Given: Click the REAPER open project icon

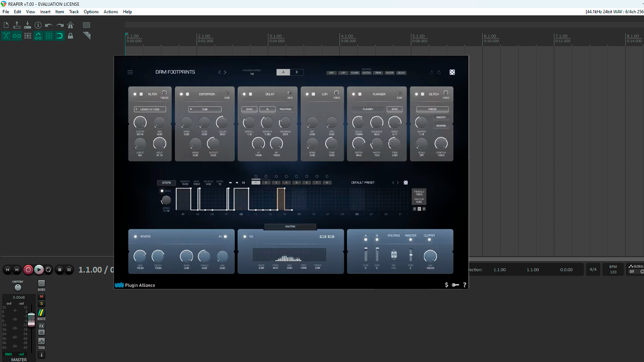Looking at the screenshot, I should click(17, 25).
